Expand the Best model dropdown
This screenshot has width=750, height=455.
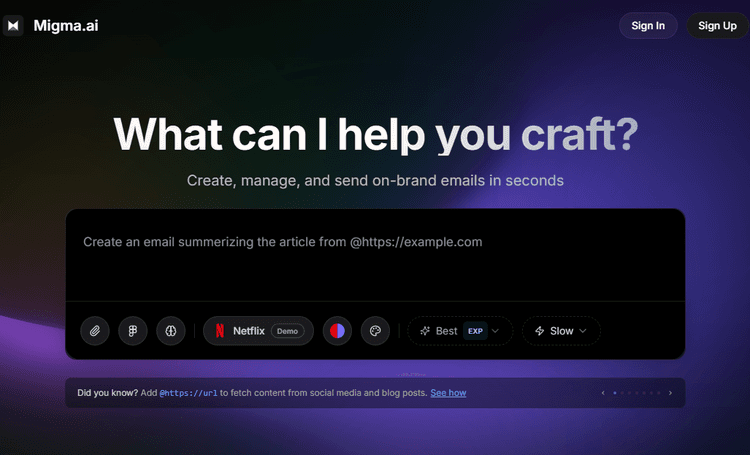point(460,331)
